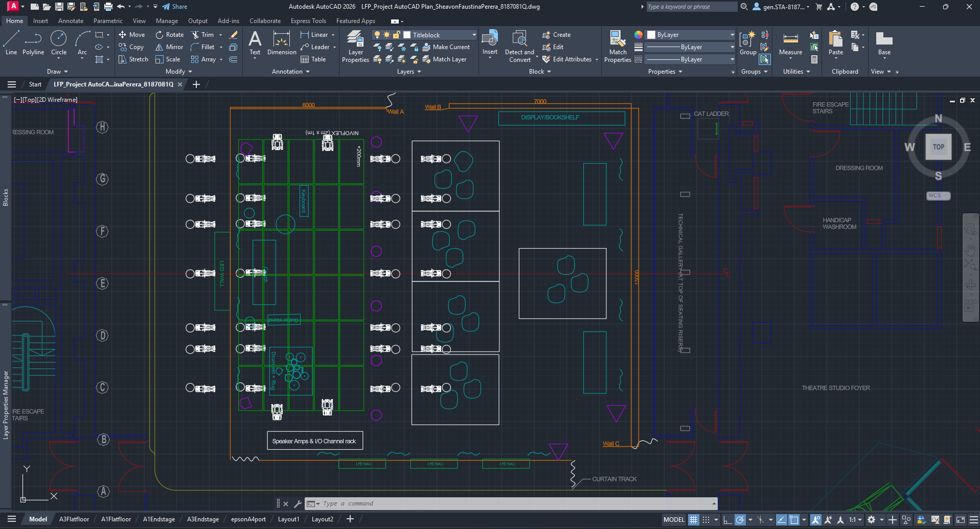Switch to the A3Flatfloor layout tab
Viewport: 980px width, 529px height.
click(74, 519)
